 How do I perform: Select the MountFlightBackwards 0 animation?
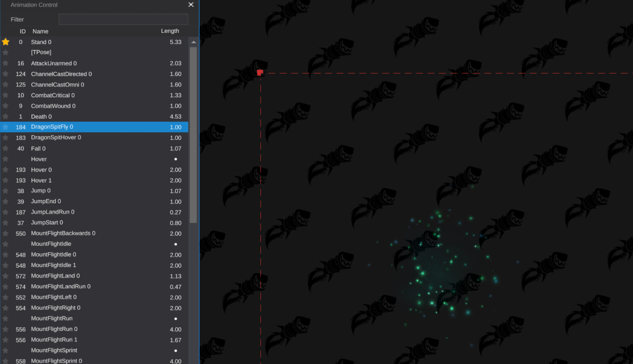[63, 233]
